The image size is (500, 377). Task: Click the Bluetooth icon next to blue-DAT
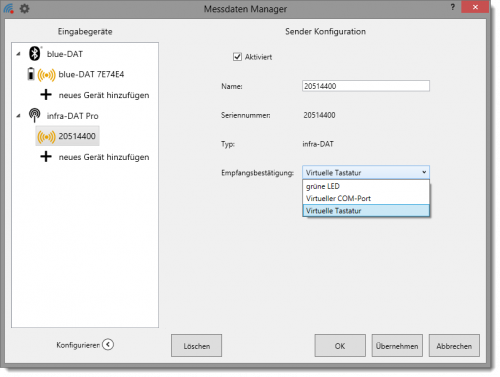[35, 54]
